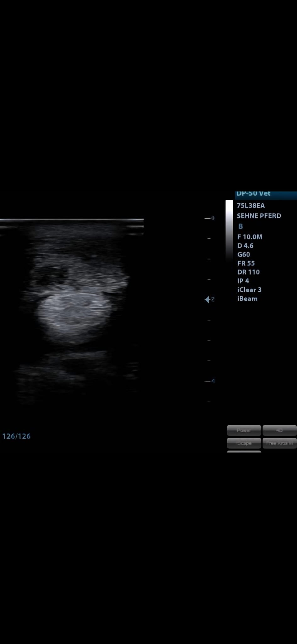Select the iBeam setting
The image size is (297, 644).
pyautogui.click(x=247, y=299)
